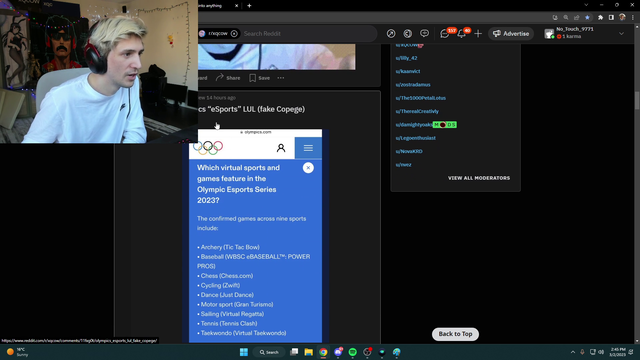Clear the r/xqcow search scope chip
Screen dimensions: 640x360
tap(234, 34)
